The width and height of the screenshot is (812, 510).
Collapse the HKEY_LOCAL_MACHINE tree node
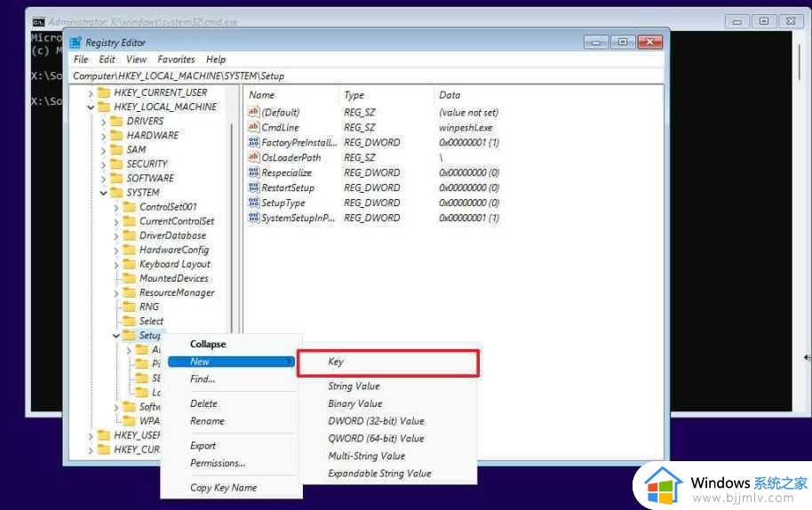[x=91, y=108]
